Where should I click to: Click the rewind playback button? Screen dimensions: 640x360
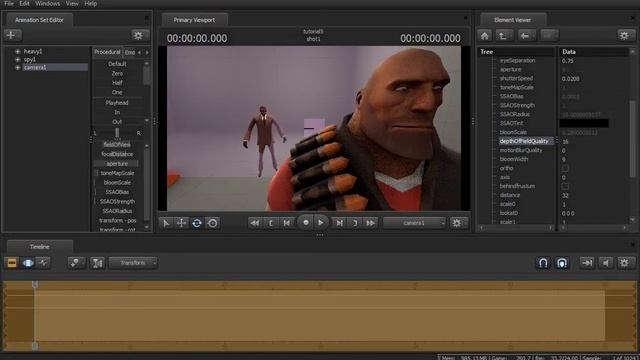tap(255, 223)
